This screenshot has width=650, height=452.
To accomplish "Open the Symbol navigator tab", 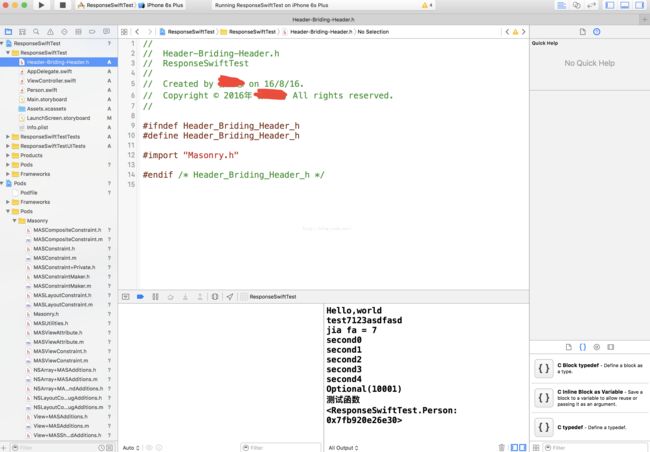I will click(x=22, y=32).
